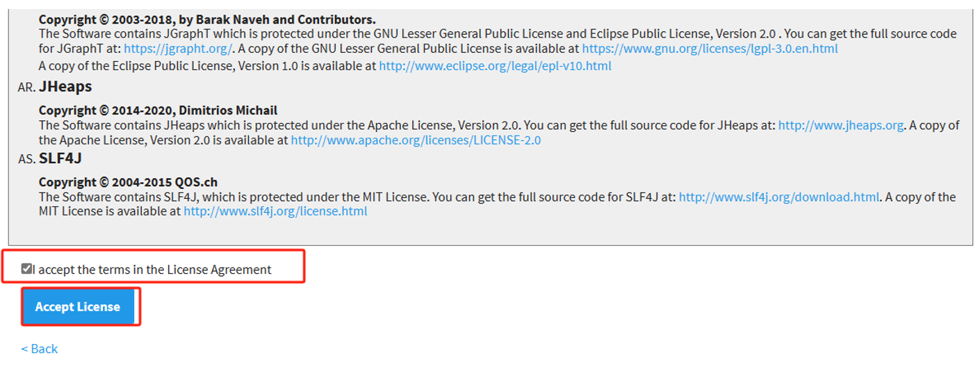Open the slf4j.org license.html link
Image resolution: width=980 pixels, height=369 pixels.
tap(275, 211)
